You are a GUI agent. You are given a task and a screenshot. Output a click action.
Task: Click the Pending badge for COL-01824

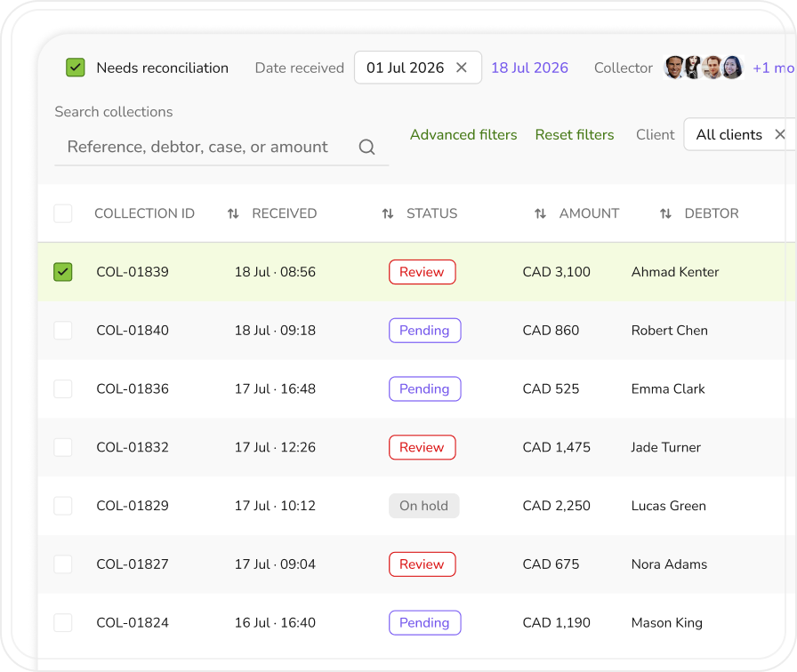(x=425, y=622)
